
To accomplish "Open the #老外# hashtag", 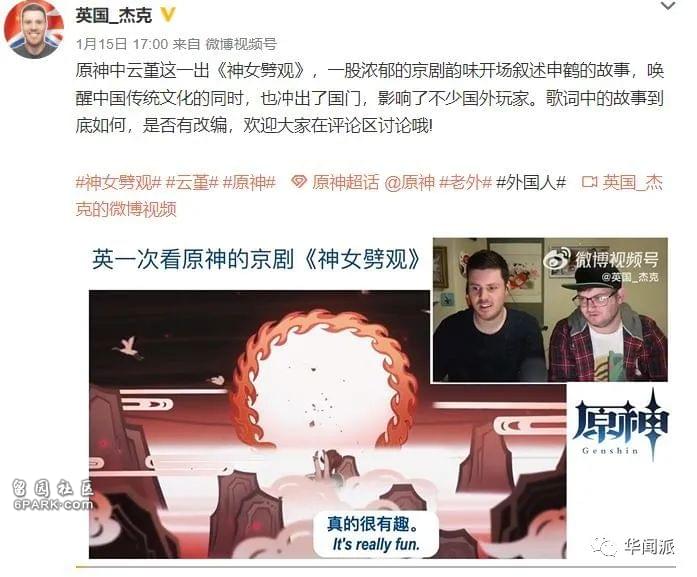I will click(x=465, y=183).
